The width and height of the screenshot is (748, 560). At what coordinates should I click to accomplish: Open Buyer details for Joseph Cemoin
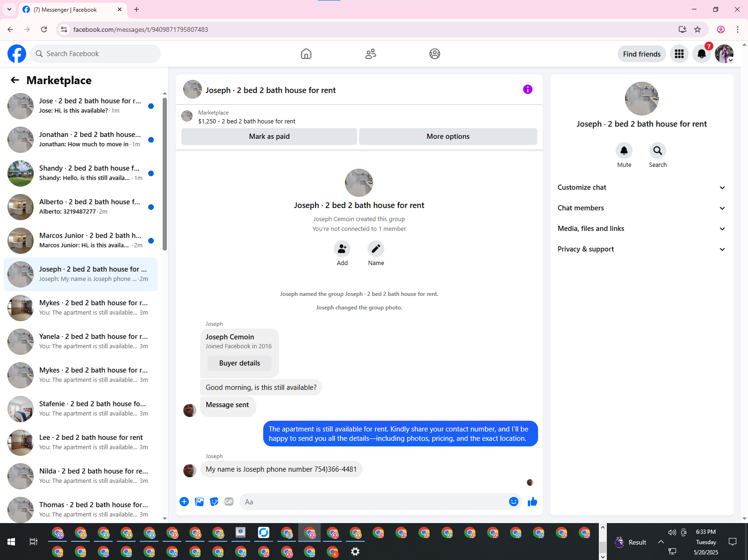(x=239, y=363)
